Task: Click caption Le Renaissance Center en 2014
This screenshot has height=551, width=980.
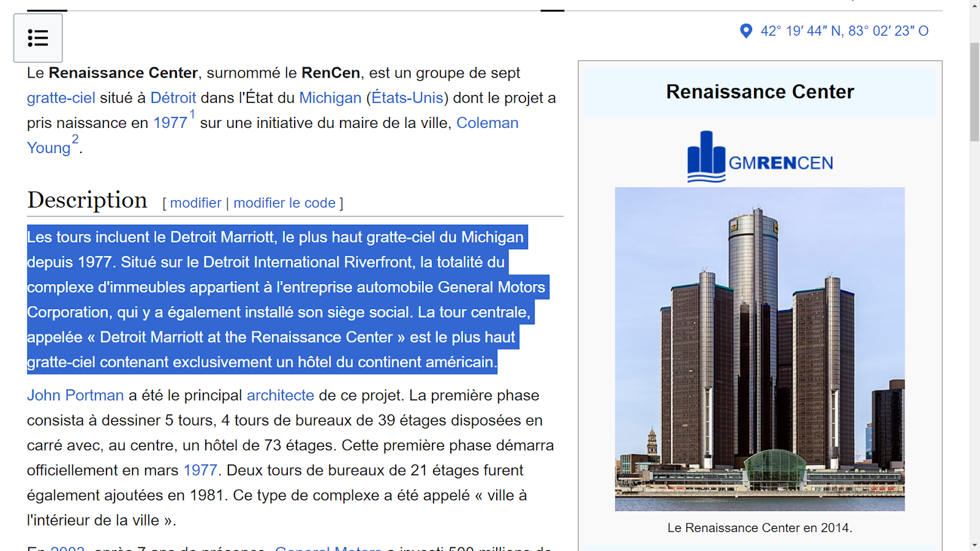Action: (x=760, y=528)
